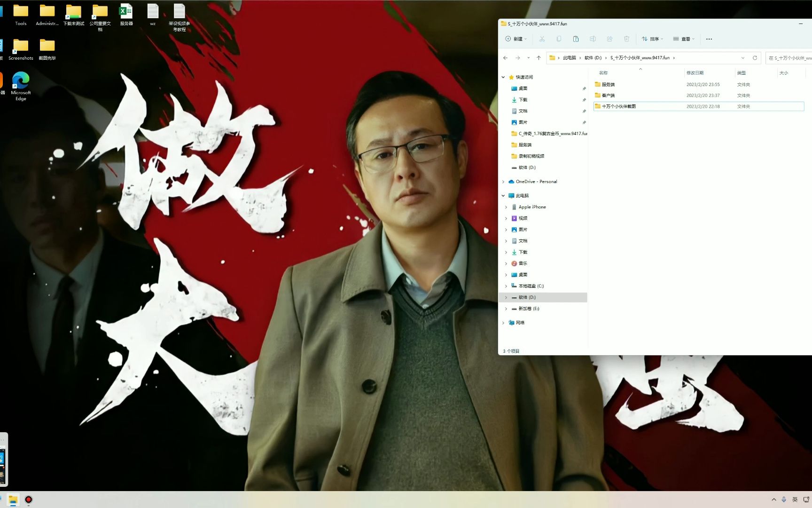This screenshot has width=812, height=508.
Task: Click 此电脑 in the breadcrumb path
Action: (x=570, y=57)
